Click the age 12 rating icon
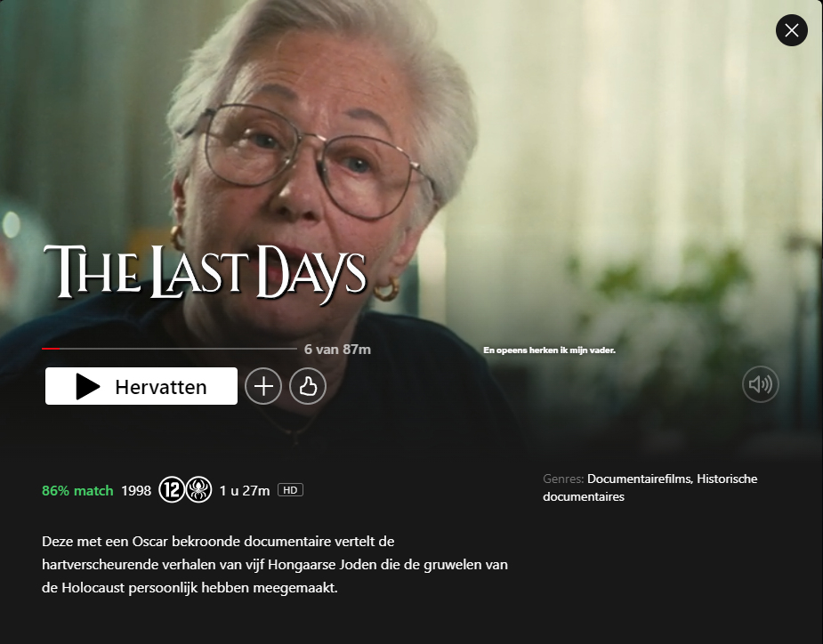Viewport: 823px width, 644px height. [172, 490]
